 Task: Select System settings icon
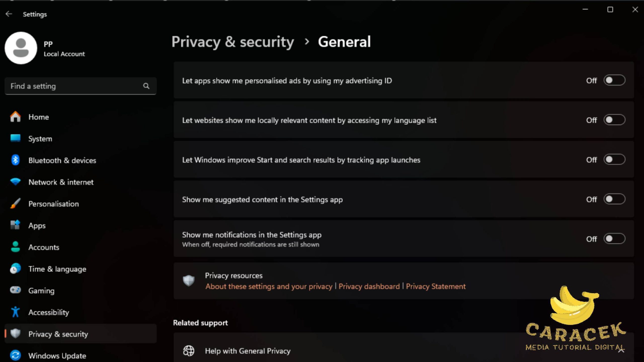[x=15, y=138]
